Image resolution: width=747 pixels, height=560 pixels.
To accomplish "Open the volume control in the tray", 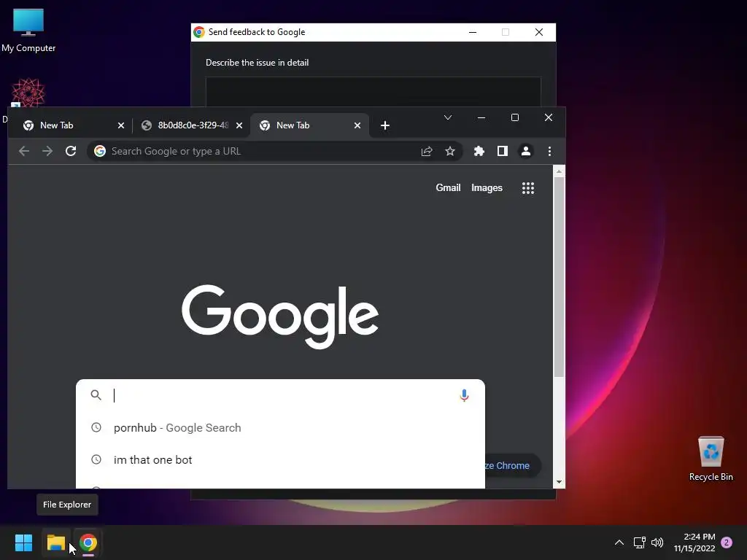I will pyautogui.click(x=657, y=542).
